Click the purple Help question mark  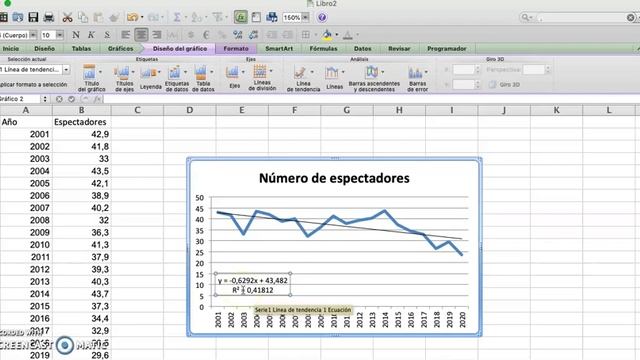[x=322, y=18]
